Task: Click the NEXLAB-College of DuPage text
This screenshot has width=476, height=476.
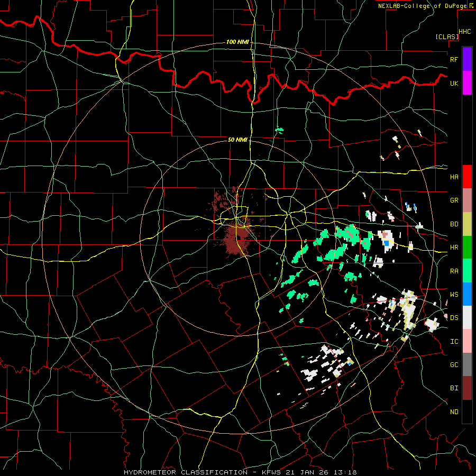Action: 422,6
